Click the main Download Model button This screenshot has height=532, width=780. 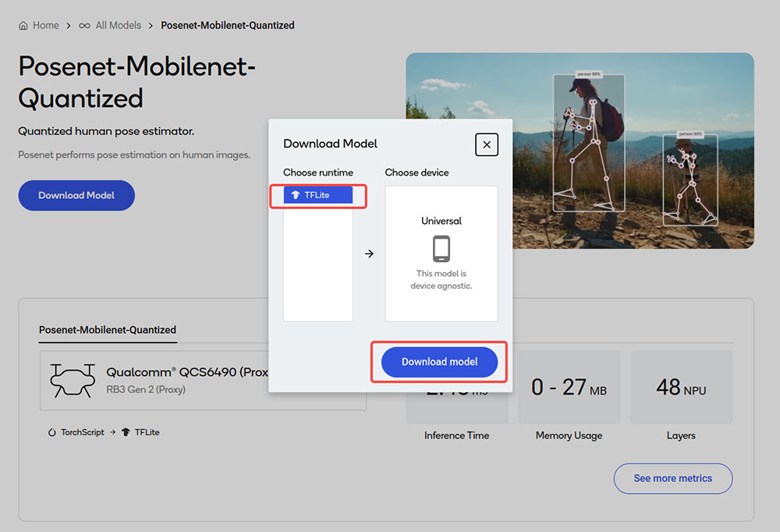tap(76, 195)
